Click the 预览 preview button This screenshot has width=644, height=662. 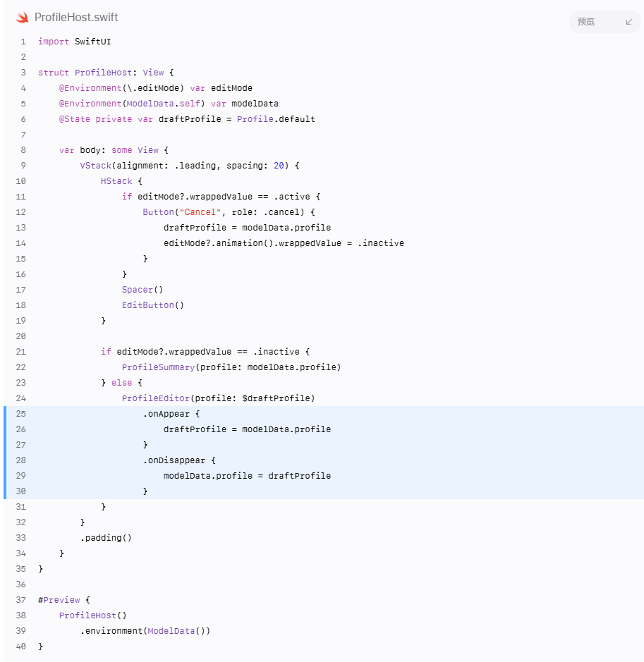(x=604, y=22)
